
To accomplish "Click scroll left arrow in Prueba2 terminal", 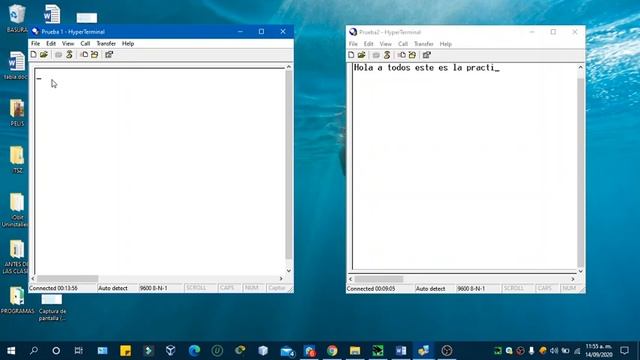I will coord(351,279).
